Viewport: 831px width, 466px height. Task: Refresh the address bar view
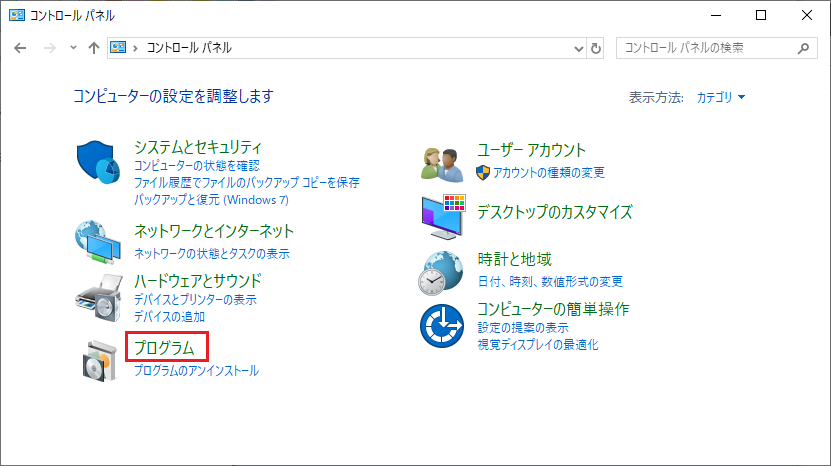(596, 48)
